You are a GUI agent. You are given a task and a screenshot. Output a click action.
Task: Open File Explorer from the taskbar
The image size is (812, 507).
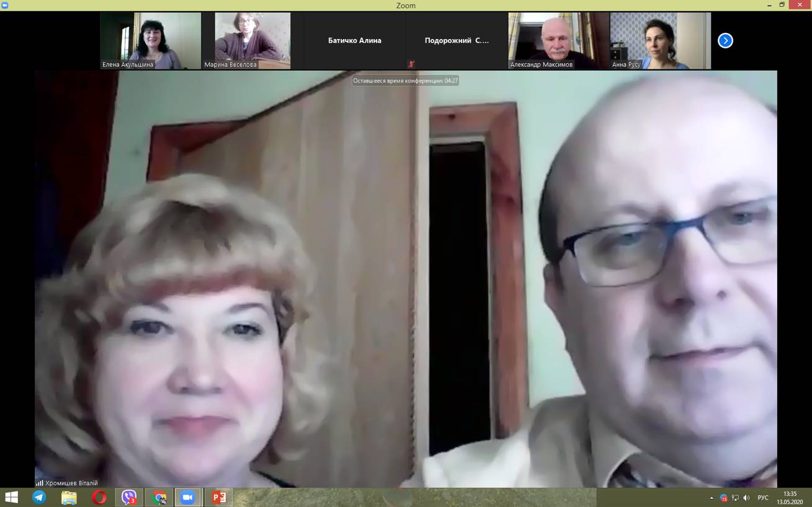[x=69, y=497]
